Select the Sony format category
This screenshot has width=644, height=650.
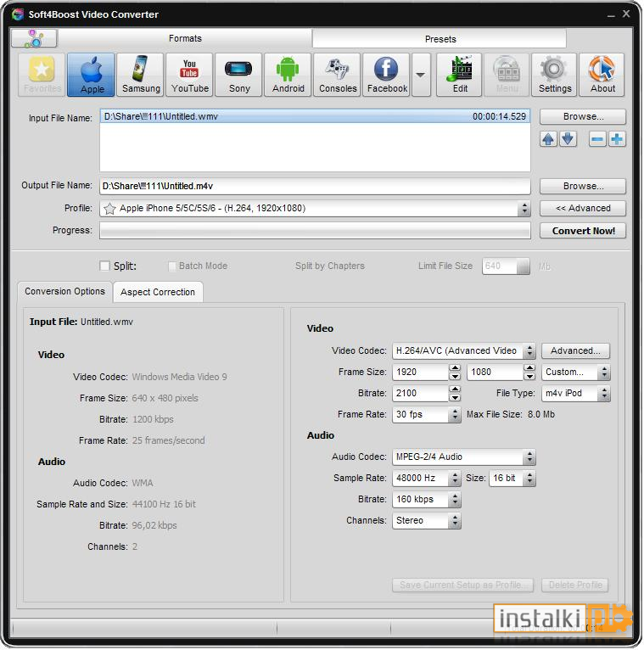click(238, 75)
